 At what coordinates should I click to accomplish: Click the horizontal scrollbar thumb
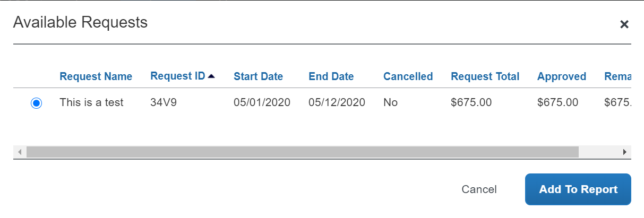click(x=302, y=152)
